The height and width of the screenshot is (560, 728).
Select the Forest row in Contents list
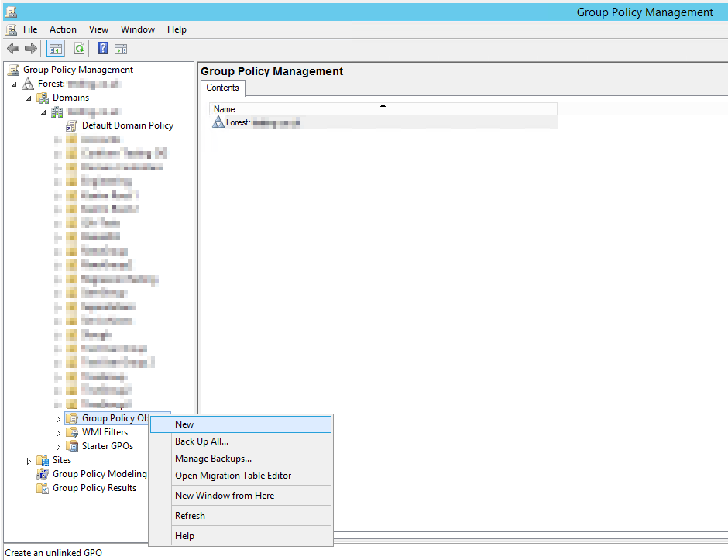click(383, 122)
